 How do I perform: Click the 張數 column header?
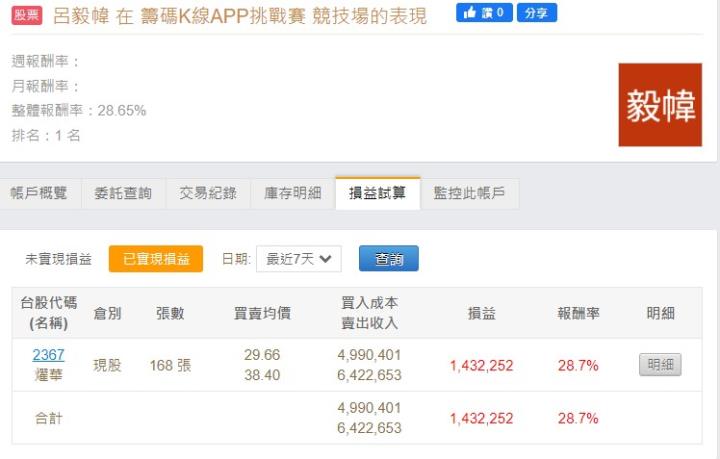click(x=170, y=313)
